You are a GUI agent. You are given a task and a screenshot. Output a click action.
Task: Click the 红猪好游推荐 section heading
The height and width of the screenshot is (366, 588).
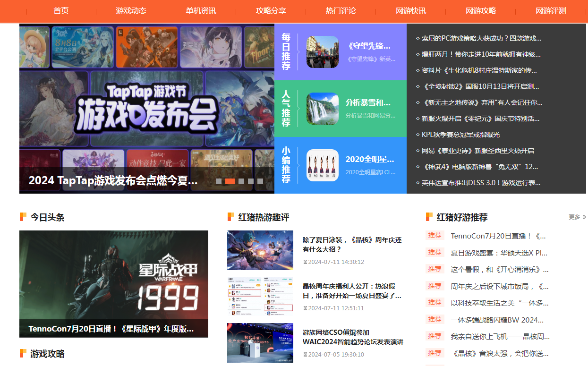[x=462, y=217]
